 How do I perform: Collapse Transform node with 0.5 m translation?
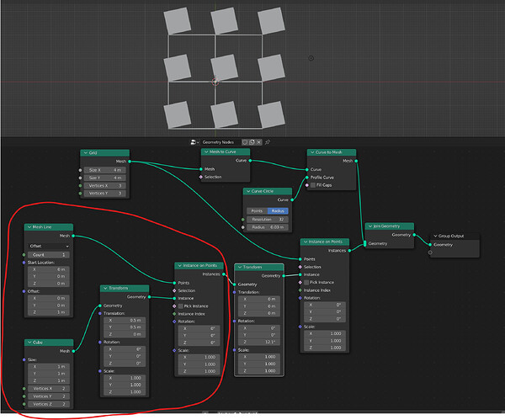tap(105, 288)
